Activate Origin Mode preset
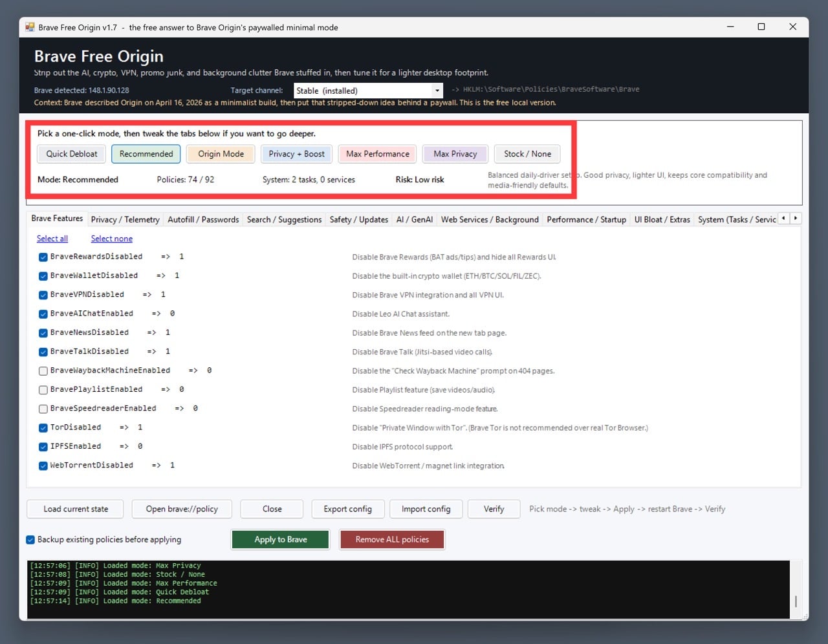 tap(221, 154)
